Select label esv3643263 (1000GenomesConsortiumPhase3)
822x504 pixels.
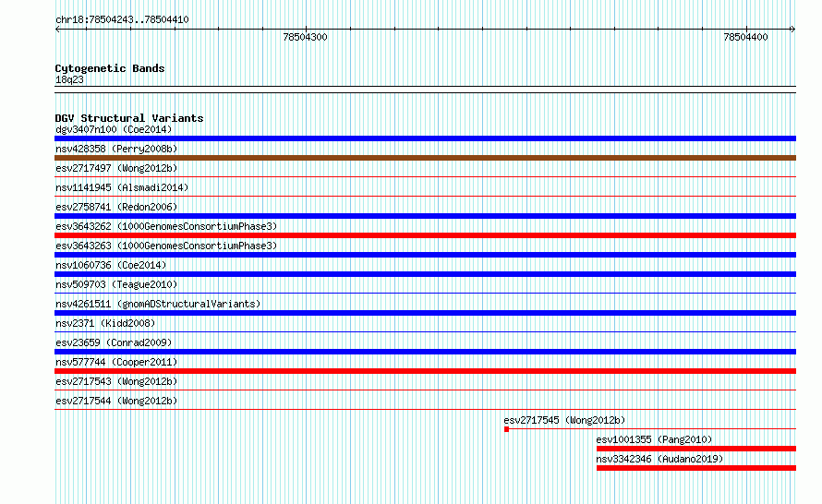(166, 246)
